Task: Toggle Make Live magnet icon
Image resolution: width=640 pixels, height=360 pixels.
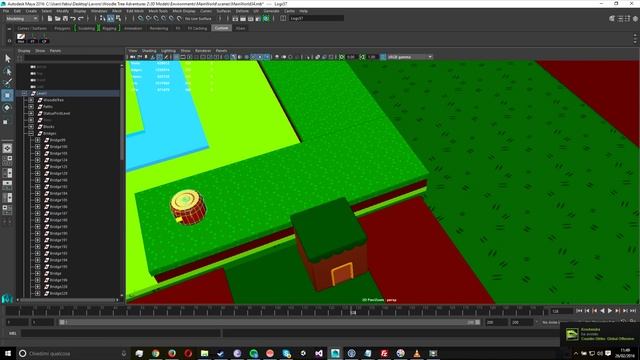Action: click(179, 18)
